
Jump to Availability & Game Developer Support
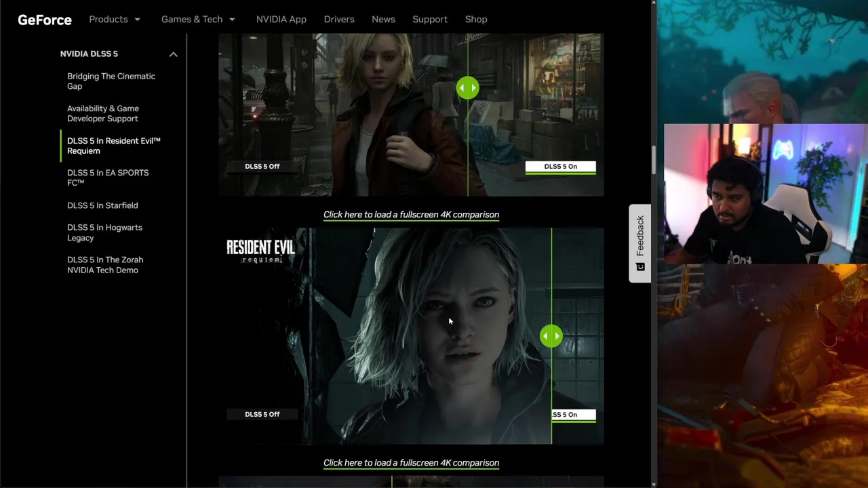pyautogui.click(x=103, y=113)
